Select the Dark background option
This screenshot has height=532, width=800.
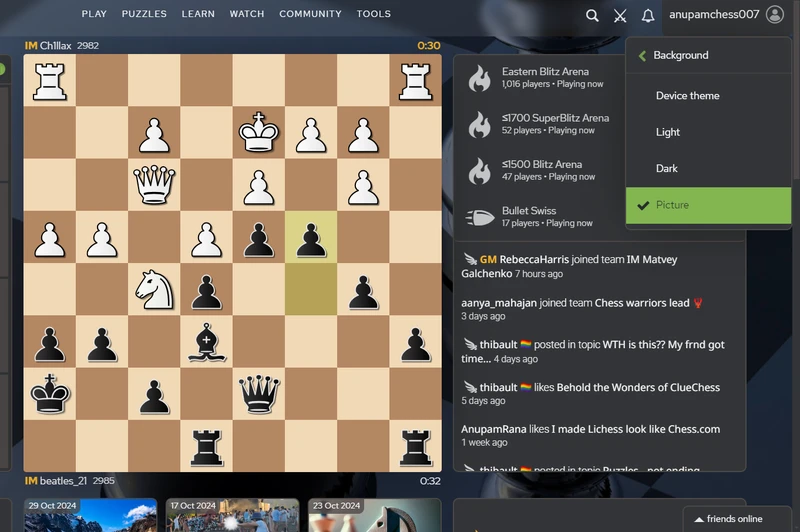[667, 168]
